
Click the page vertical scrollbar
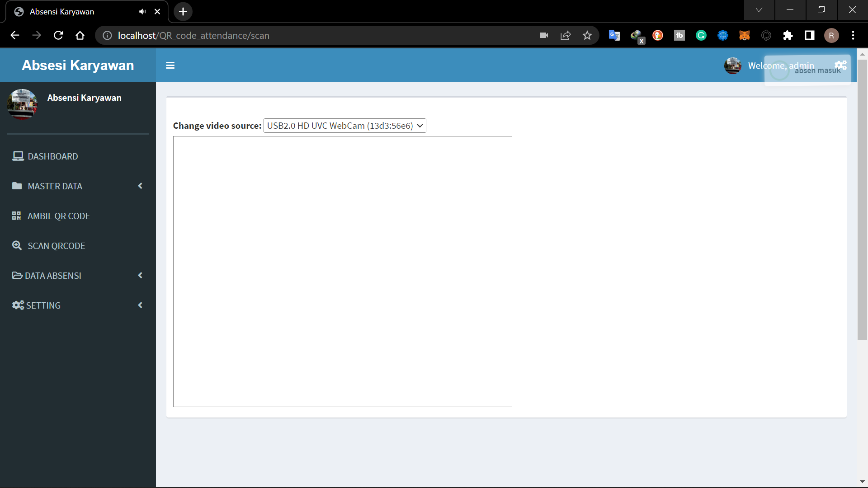[862, 199]
